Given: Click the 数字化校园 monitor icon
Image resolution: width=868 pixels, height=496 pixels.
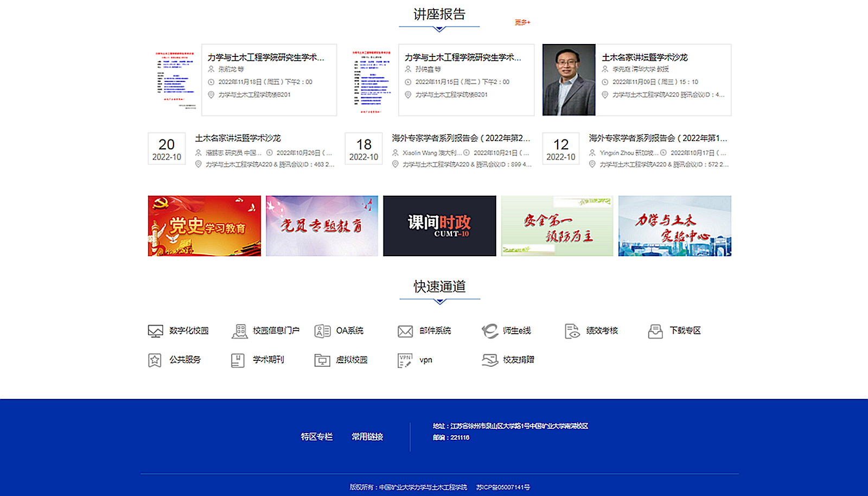Looking at the screenshot, I should pyautogui.click(x=155, y=331).
